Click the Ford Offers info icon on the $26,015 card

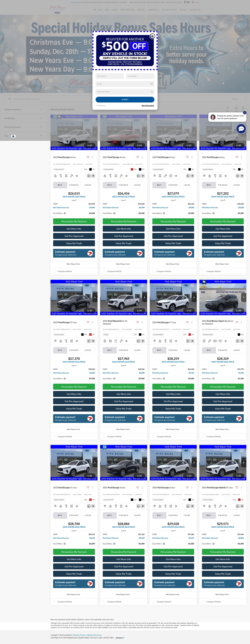(x=65, y=214)
